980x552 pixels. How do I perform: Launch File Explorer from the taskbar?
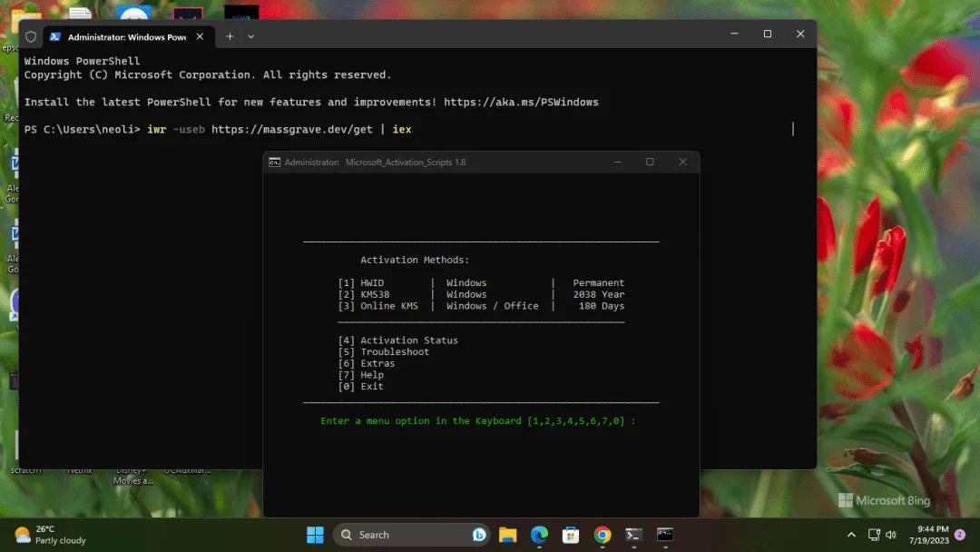tap(507, 535)
